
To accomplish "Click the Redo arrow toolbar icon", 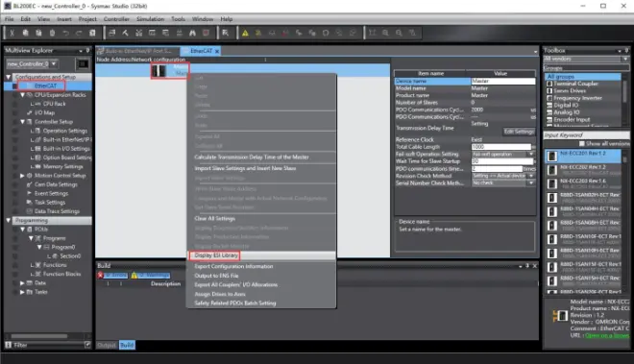I will 79,33.
